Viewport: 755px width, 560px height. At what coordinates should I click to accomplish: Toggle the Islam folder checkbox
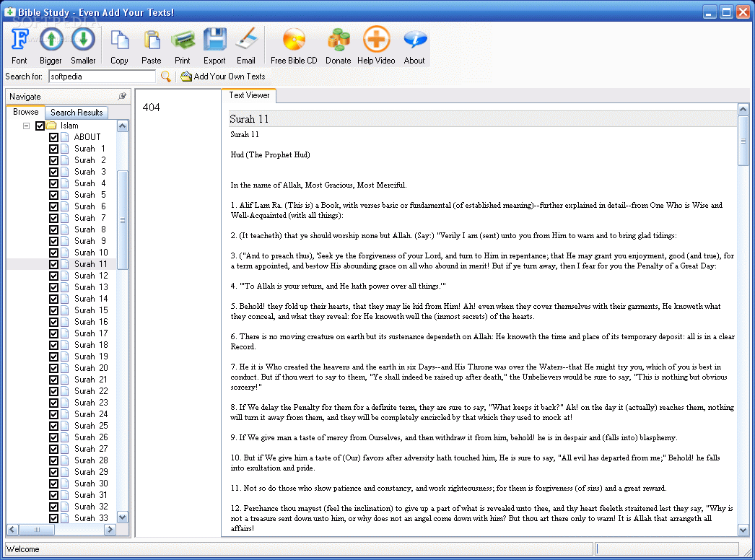(40, 126)
